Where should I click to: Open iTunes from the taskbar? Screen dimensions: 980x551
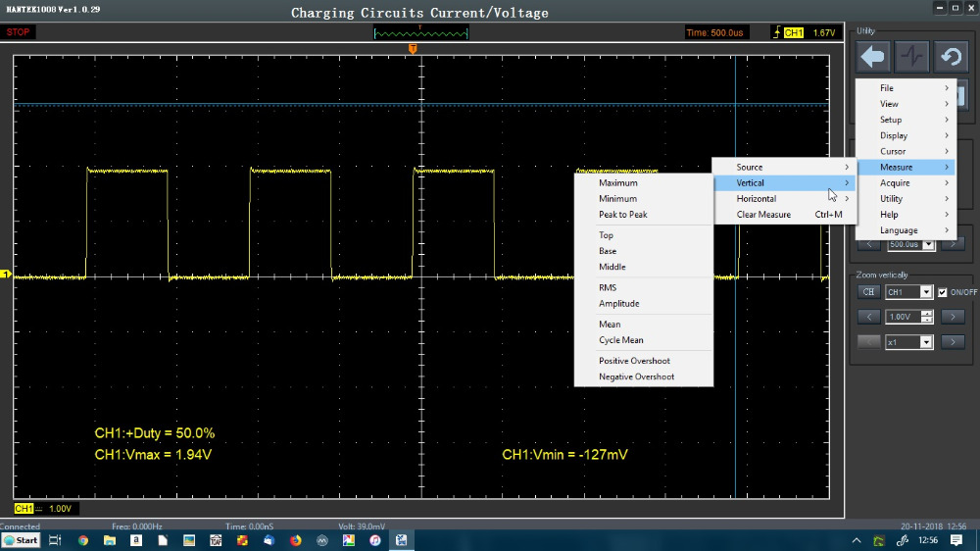point(375,540)
